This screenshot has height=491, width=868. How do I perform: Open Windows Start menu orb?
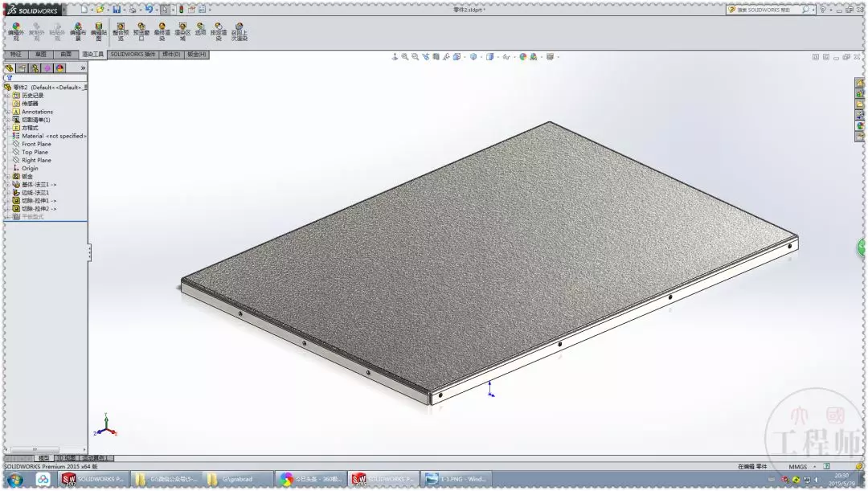pos(14,480)
